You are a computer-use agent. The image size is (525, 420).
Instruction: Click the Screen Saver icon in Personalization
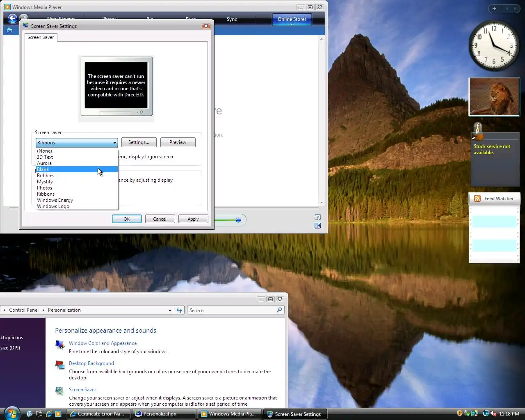click(x=60, y=391)
